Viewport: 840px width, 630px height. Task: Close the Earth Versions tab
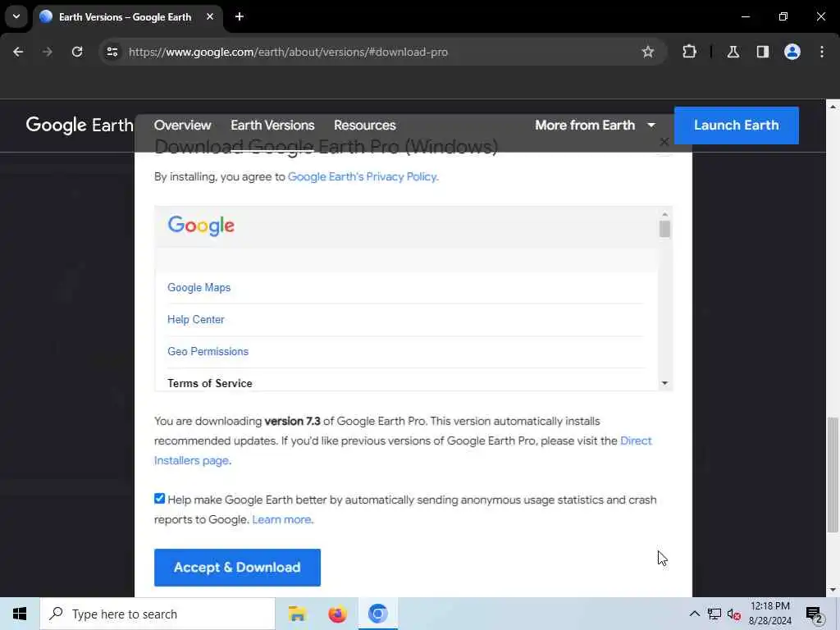[210, 16]
